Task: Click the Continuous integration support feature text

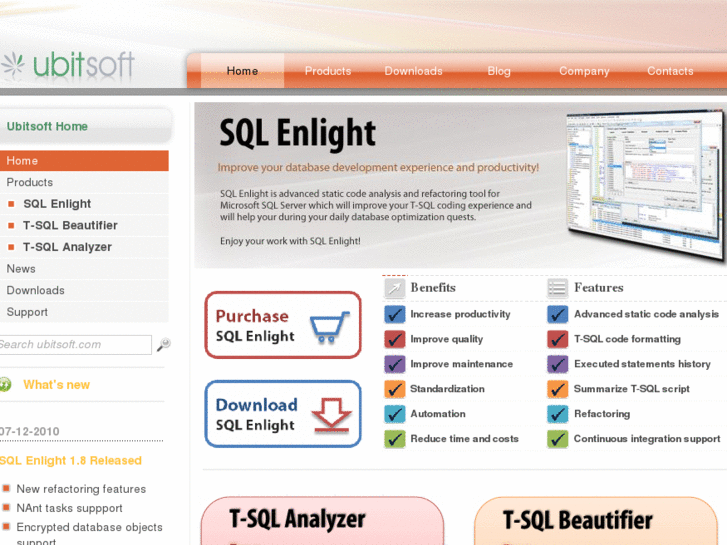Action: (x=647, y=439)
